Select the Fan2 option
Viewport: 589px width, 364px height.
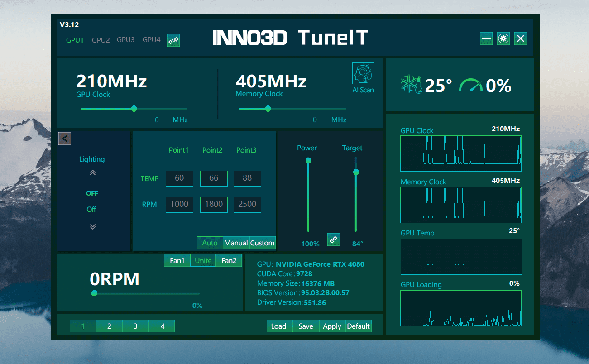tap(229, 260)
